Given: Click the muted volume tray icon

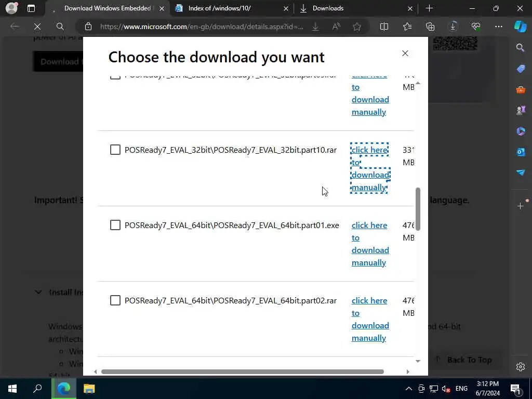Looking at the screenshot, I should pos(446,389).
